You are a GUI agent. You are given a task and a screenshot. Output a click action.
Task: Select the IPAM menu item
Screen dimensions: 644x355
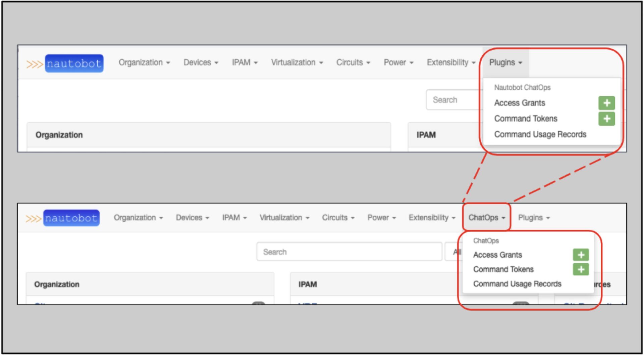pos(245,62)
